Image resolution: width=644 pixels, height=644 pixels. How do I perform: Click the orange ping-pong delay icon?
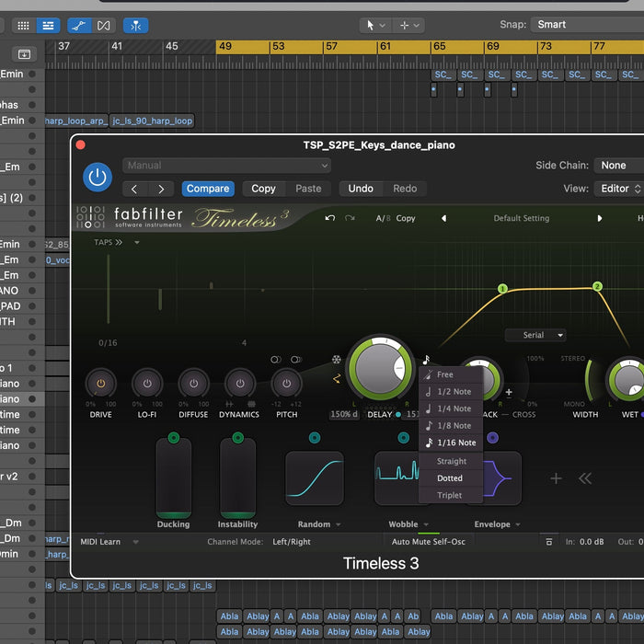click(337, 379)
